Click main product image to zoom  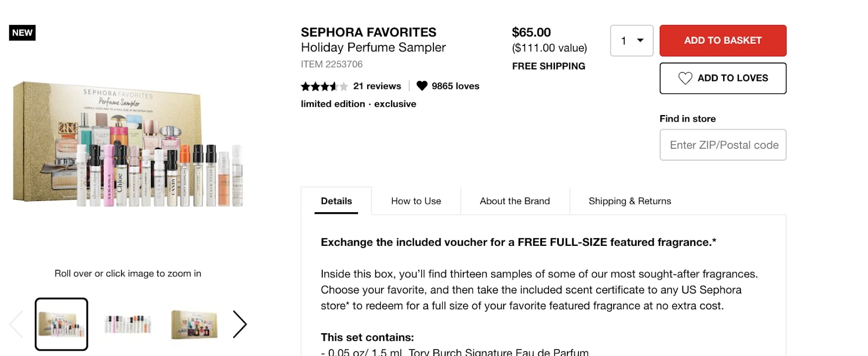[128, 144]
